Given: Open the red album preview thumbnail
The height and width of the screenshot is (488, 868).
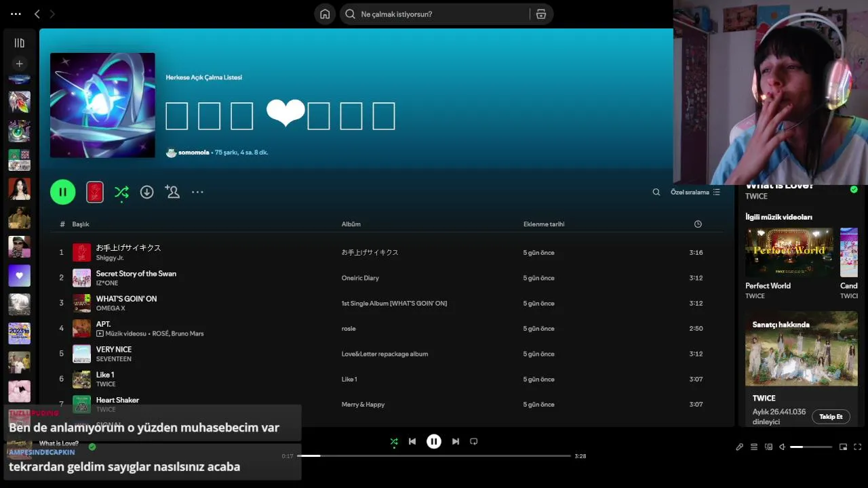Looking at the screenshot, I should 95,192.
